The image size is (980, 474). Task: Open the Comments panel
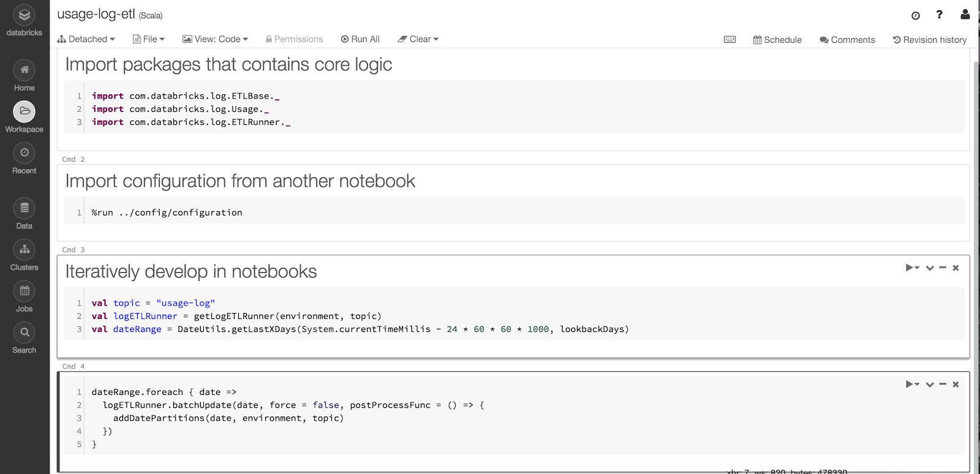(x=847, y=40)
